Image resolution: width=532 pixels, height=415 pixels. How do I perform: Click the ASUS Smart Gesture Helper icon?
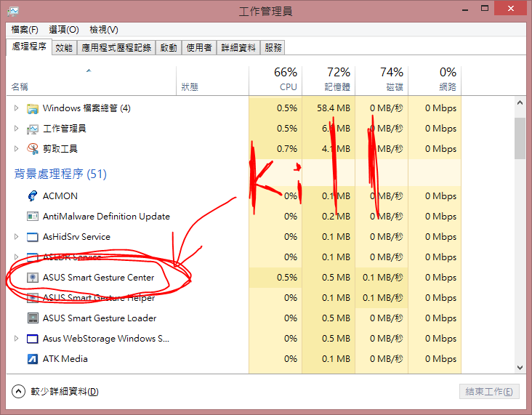coord(33,298)
